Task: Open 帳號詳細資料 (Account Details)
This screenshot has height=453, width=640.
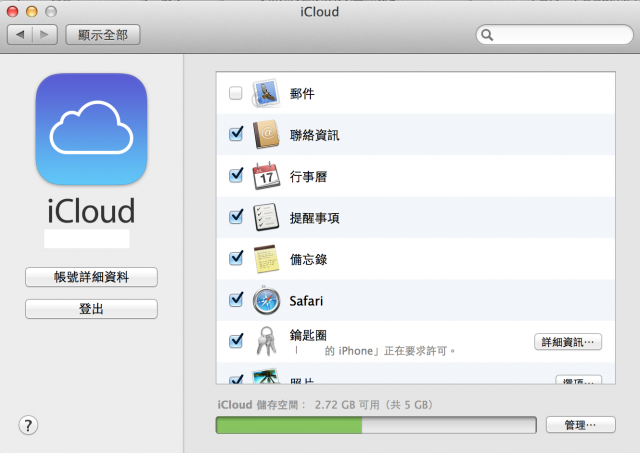Action: tap(91, 277)
